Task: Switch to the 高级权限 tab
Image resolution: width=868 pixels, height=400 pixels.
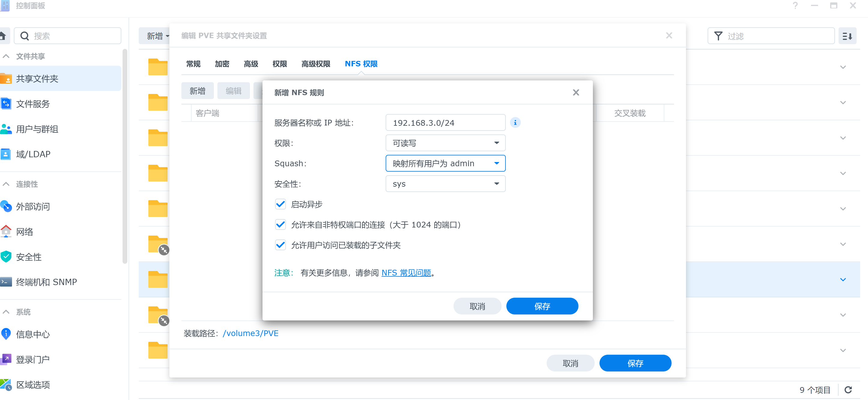Action: pyautogui.click(x=315, y=64)
